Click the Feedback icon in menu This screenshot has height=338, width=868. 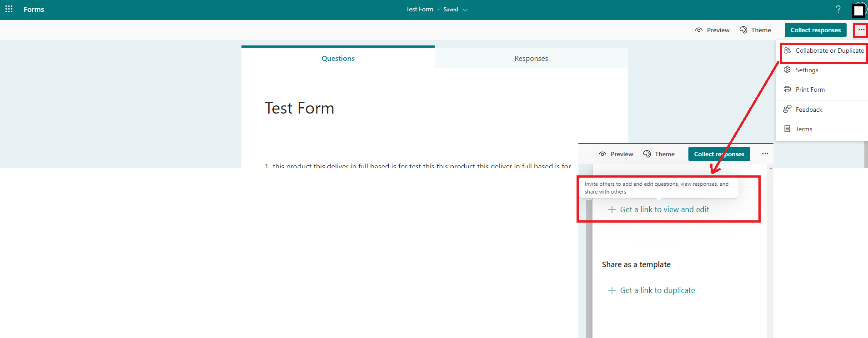tap(787, 109)
